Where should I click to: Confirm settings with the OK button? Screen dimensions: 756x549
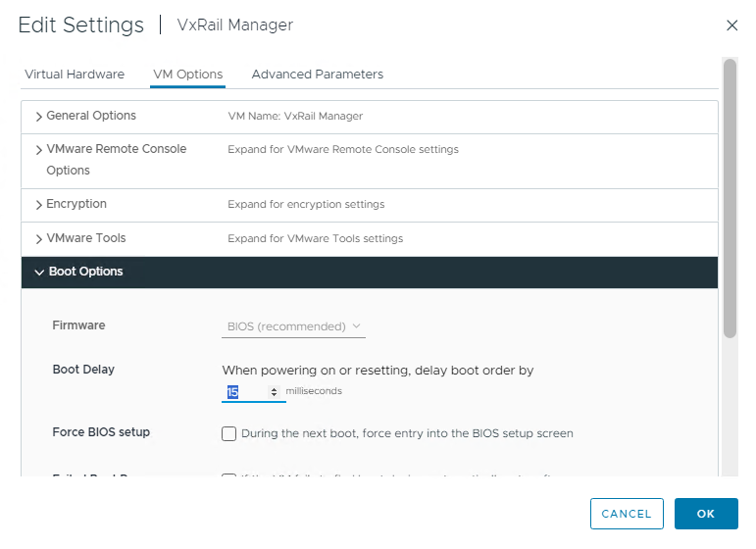[706, 514]
